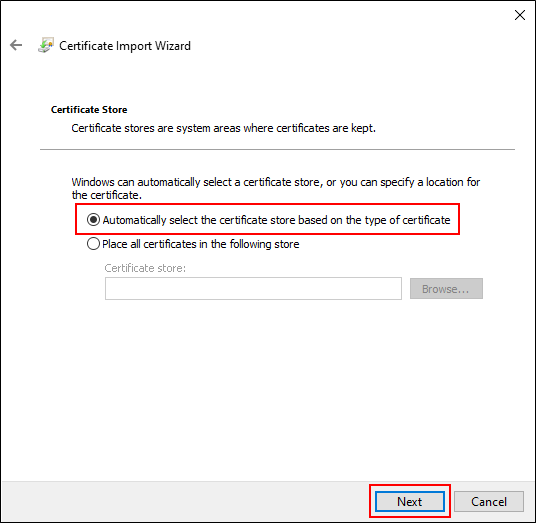
Task: Click the horizontal separator under the heading
Action: (277, 149)
